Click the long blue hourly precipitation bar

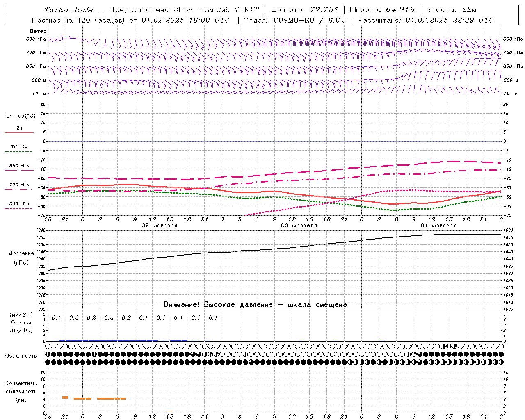point(109,340)
